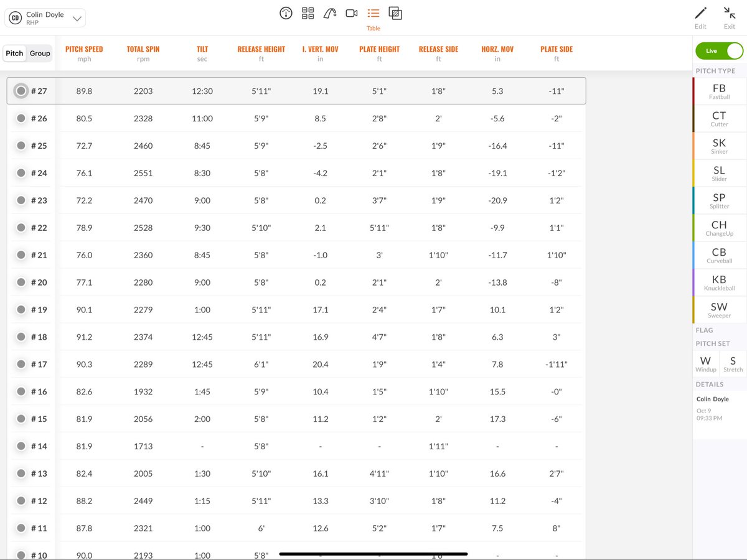Screen dimensions: 747x560
Task: Select the radio dot for pitch #22
Action: (21, 228)
